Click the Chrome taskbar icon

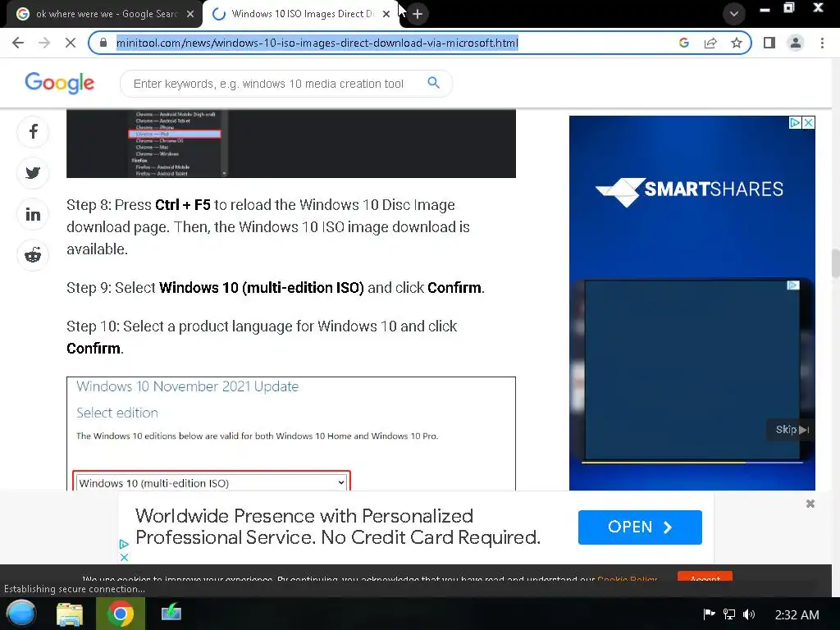pos(120,614)
